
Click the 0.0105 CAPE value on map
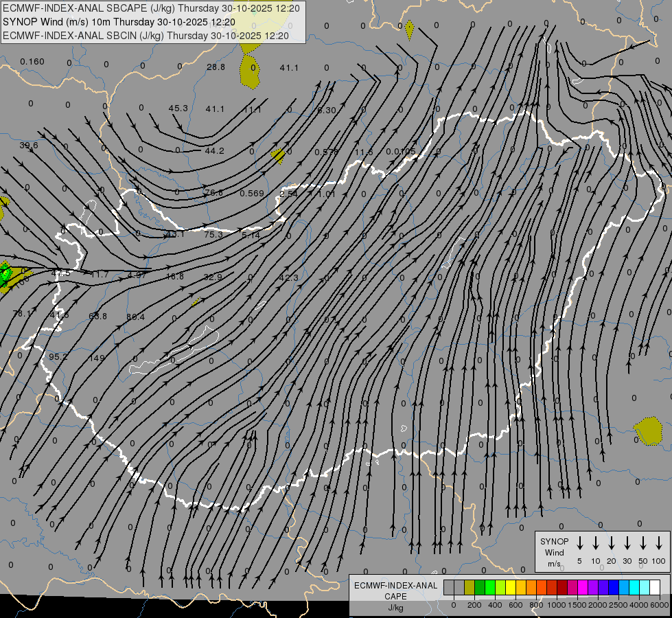(401, 151)
